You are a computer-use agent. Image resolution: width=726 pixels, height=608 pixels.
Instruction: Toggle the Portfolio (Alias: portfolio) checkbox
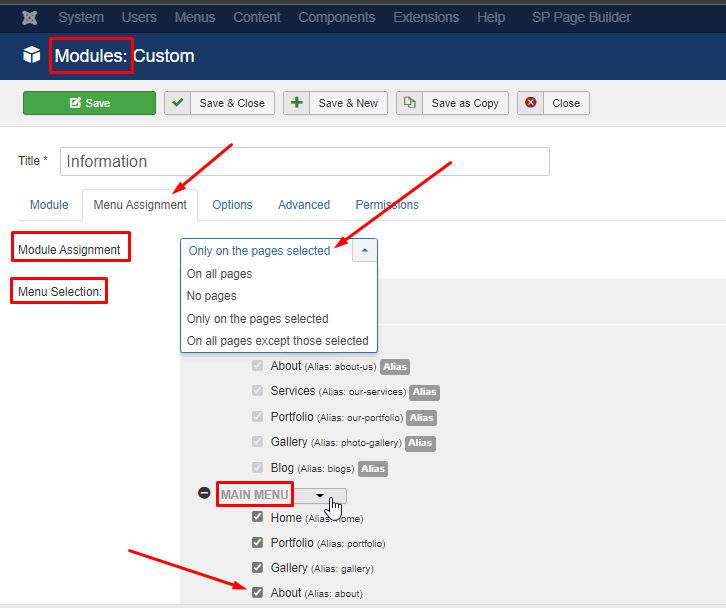coord(257,543)
